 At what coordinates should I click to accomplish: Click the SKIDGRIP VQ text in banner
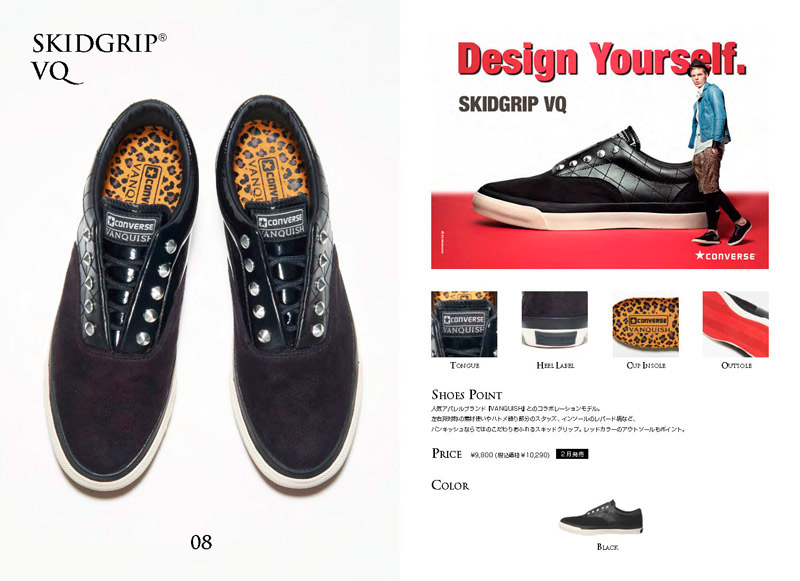[512, 104]
